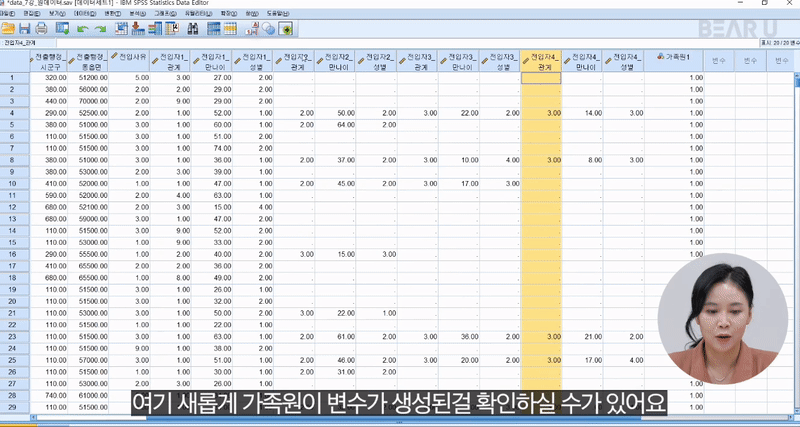
Task: Click the binoculars Find icon
Action: click(193, 29)
